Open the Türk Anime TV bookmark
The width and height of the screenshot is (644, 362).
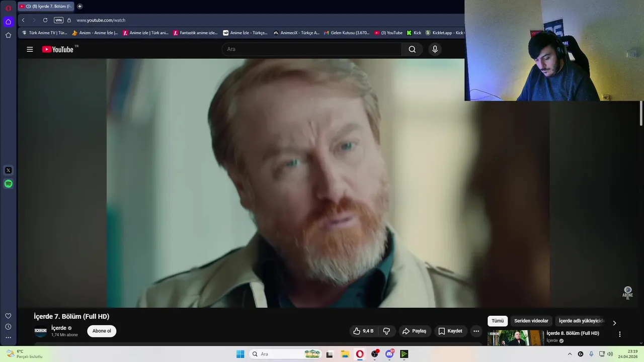[44, 33]
